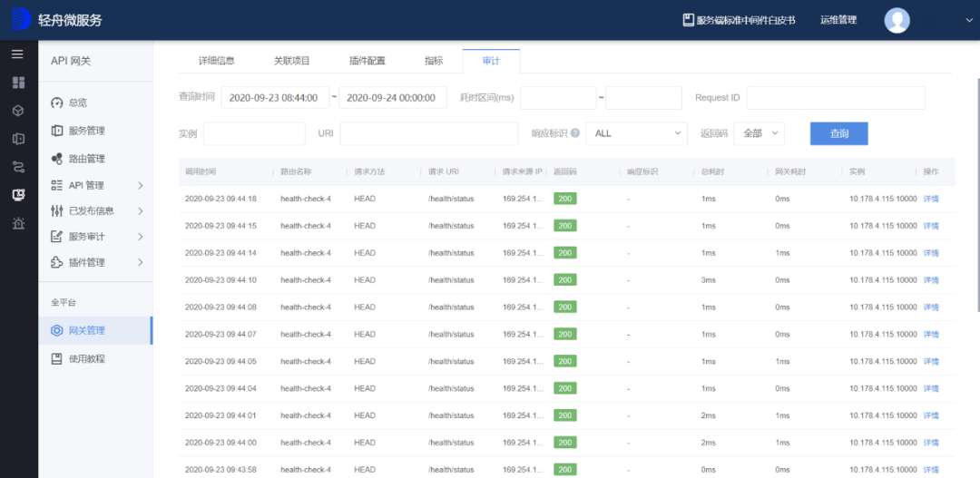Click the Request ID input field
Viewport: 980px width, 478px height.
click(x=836, y=97)
